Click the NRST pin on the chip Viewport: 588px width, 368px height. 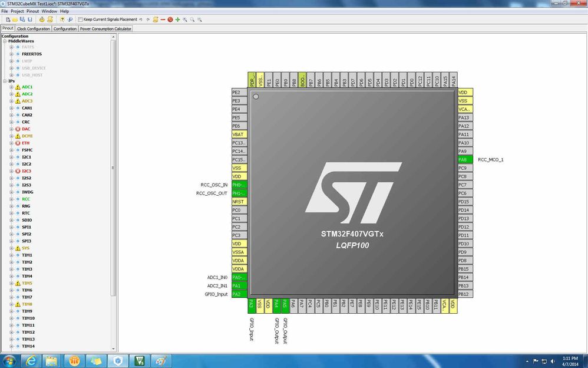pyautogui.click(x=239, y=202)
